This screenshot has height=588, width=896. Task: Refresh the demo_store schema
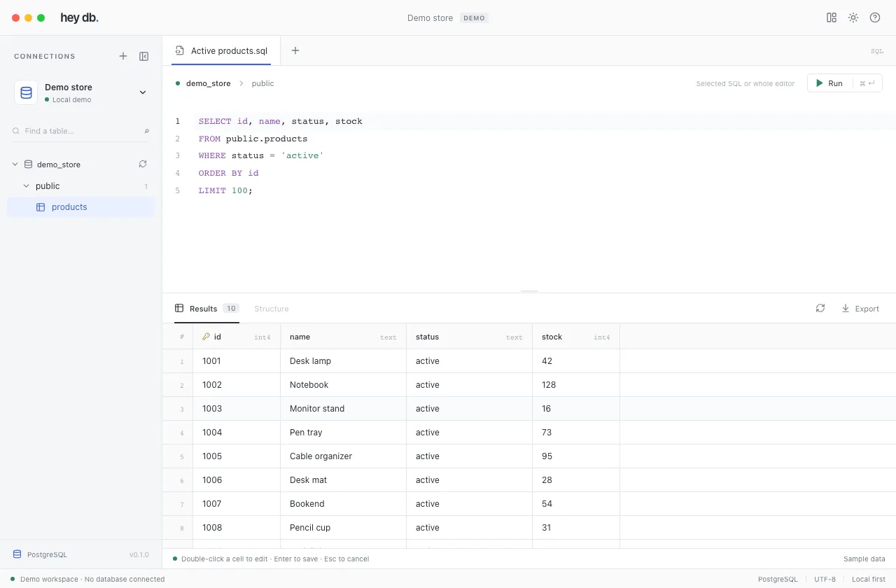[143, 164]
